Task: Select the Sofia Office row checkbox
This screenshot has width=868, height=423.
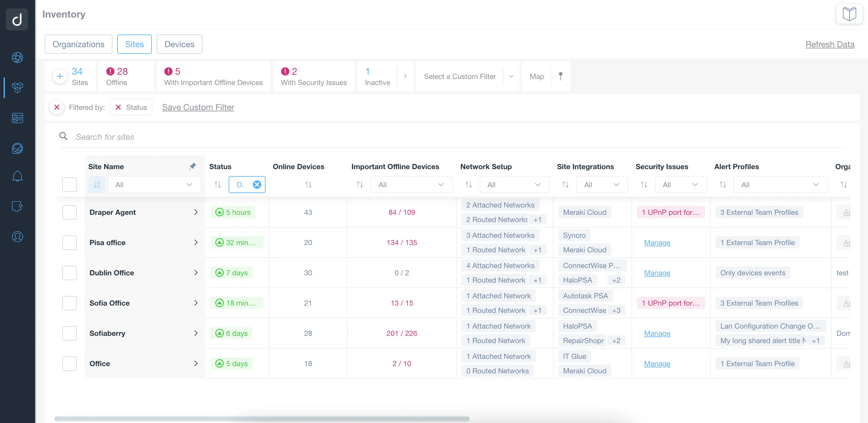Action: click(x=70, y=303)
